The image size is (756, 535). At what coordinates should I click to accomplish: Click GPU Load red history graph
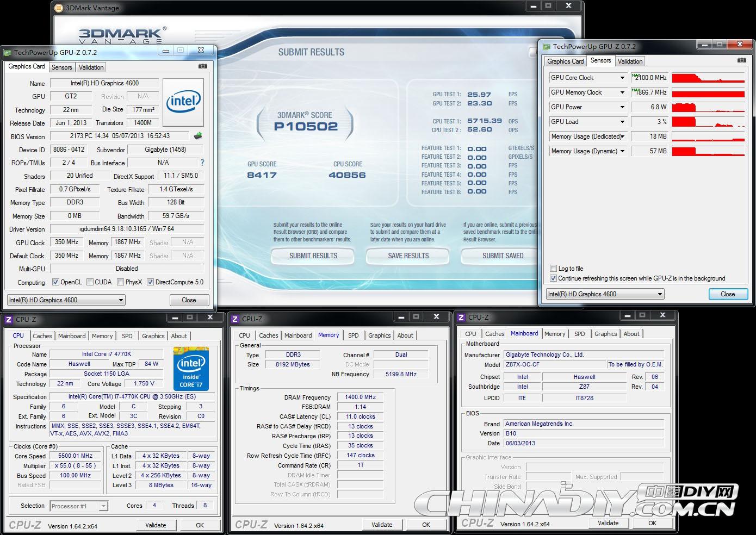pos(708,122)
